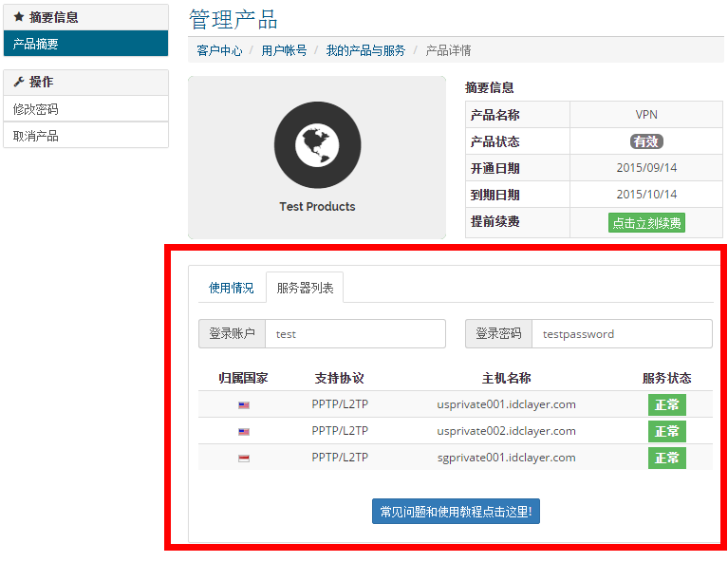Click the 产品详情 breadcrumb text
Screen dimensions: 728x562
[448, 50]
